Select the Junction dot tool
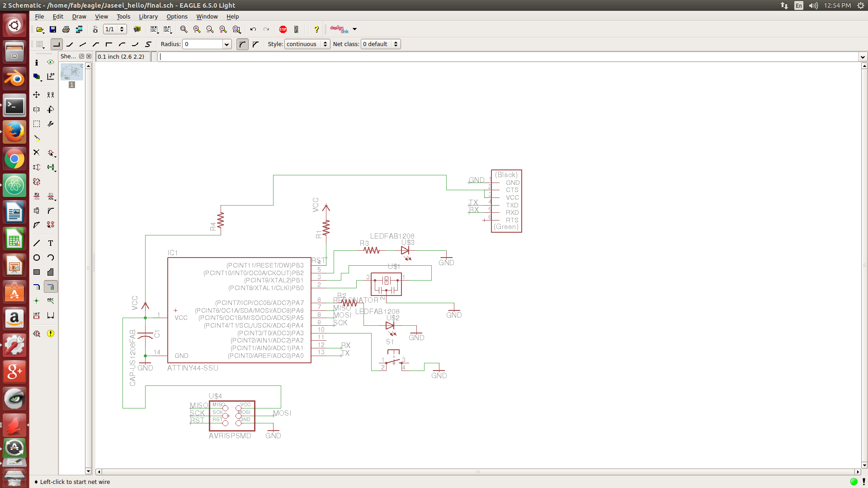 pyautogui.click(x=37, y=300)
